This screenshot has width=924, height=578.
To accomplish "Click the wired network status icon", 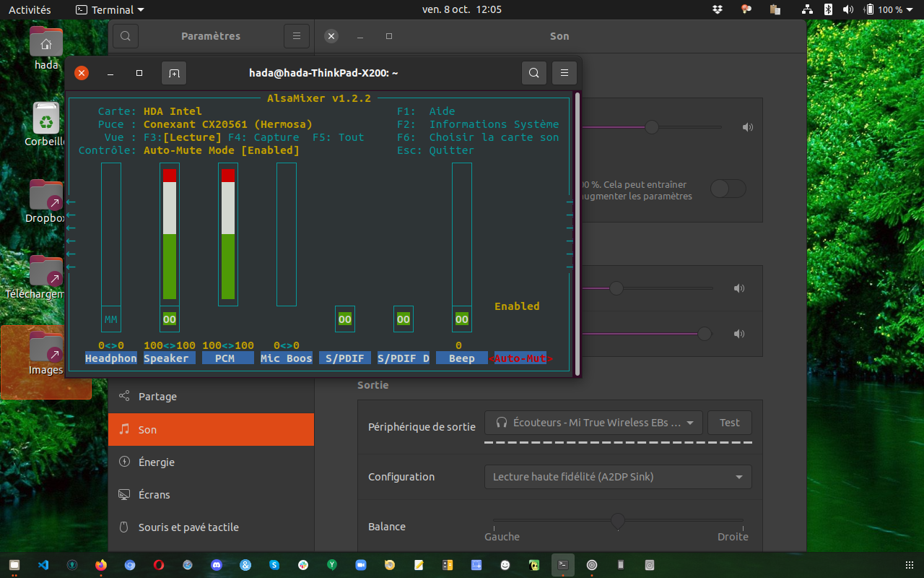I will (807, 9).
